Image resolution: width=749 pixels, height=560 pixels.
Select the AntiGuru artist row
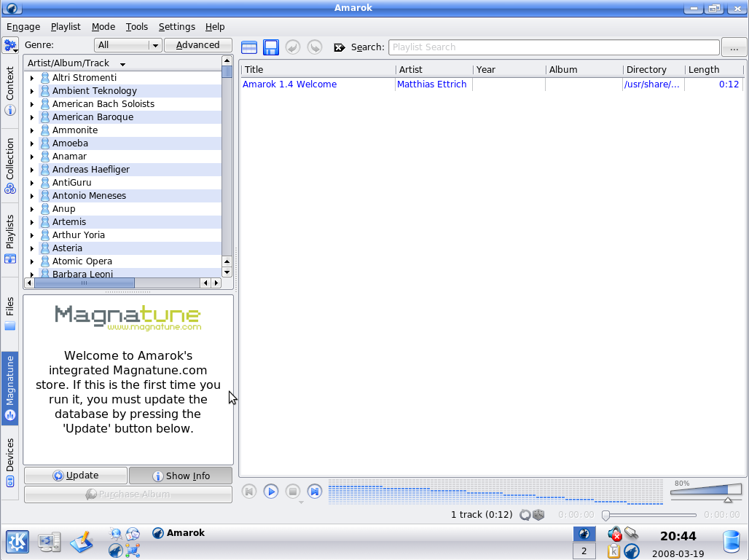tap(130, 182)
